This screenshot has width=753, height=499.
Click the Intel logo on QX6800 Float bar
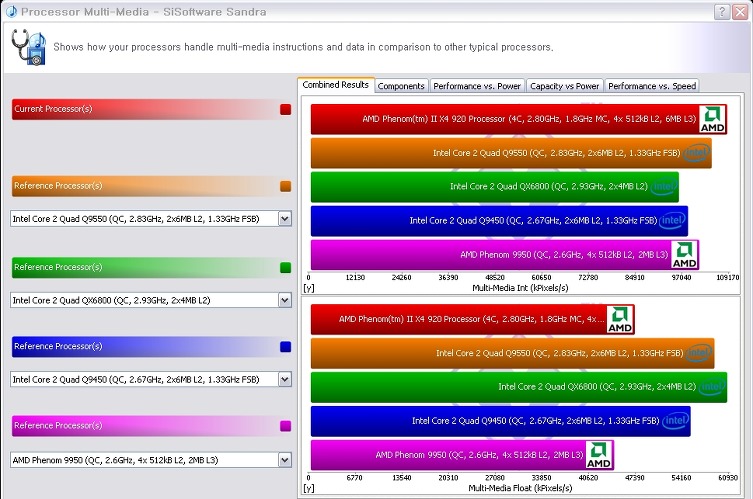click(712, 387)
